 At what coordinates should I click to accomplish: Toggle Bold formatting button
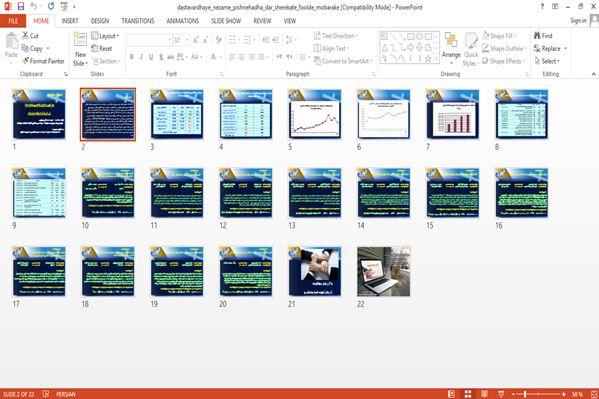(132, 57)
